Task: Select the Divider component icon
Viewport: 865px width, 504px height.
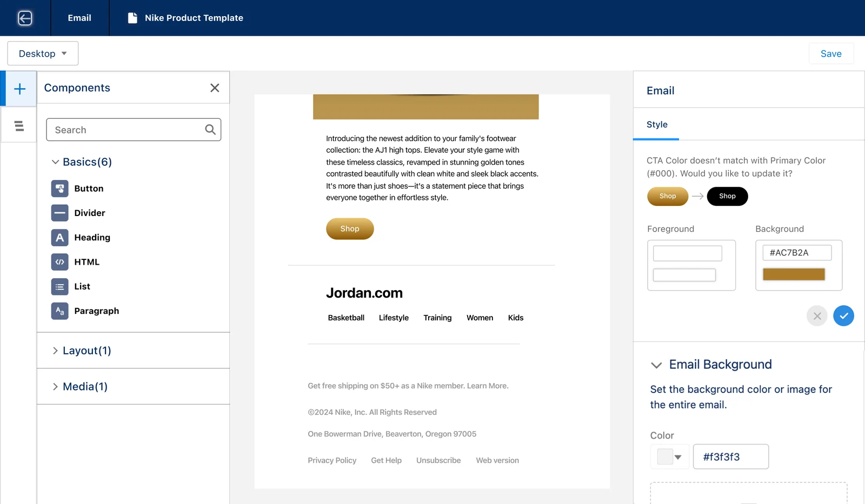Action: click(x=60, y=213)
